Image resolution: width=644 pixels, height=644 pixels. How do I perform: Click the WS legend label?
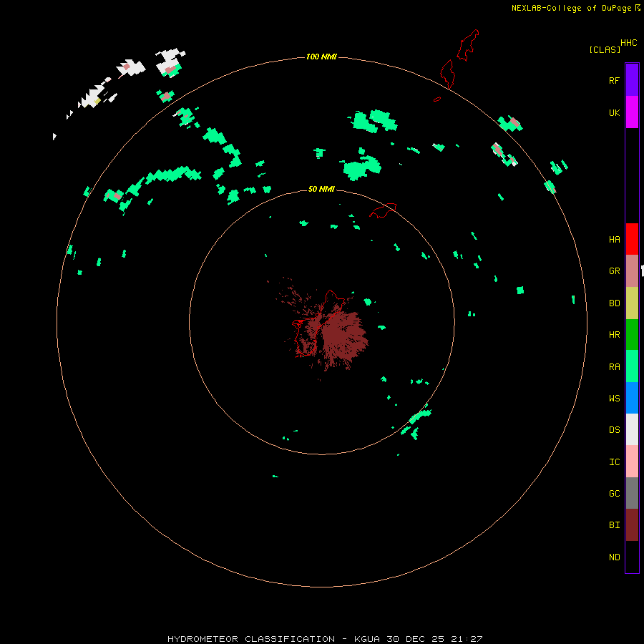[x=614, y=398]
